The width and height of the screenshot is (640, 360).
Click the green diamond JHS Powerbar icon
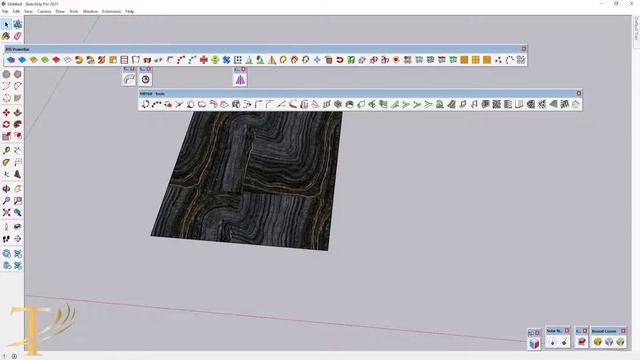point(44,60)
